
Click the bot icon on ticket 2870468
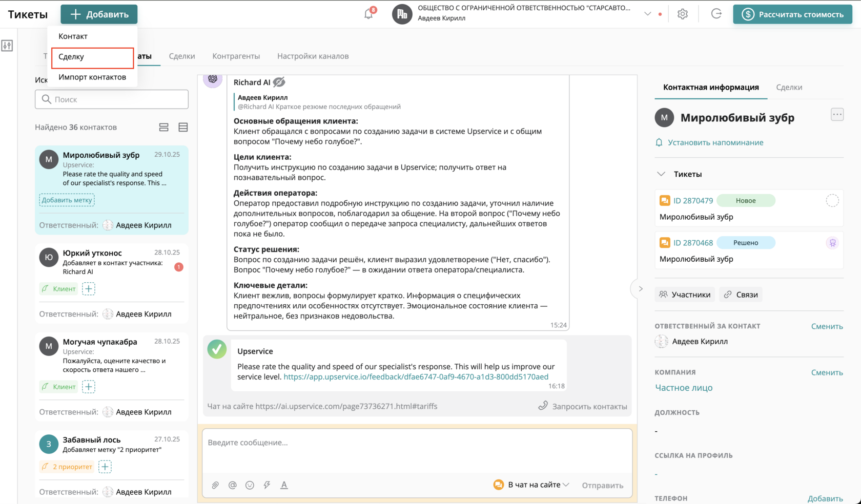click(x=832, y=243)
